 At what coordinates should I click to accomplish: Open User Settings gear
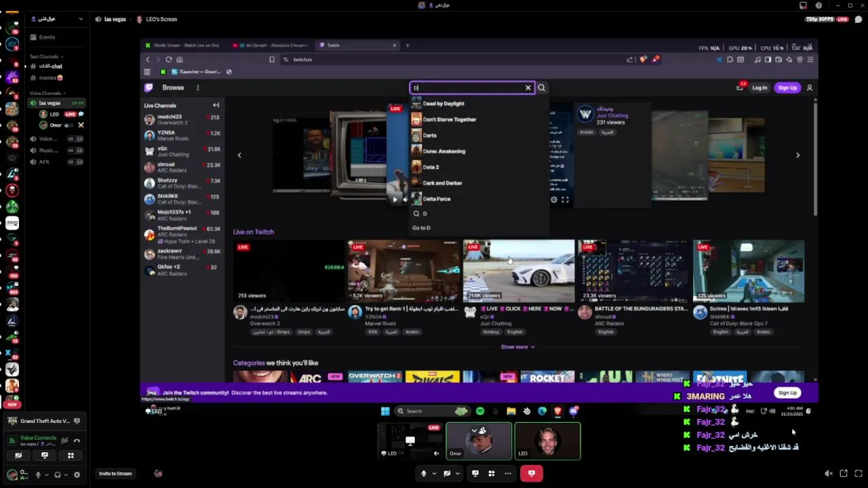pos(77,475)
